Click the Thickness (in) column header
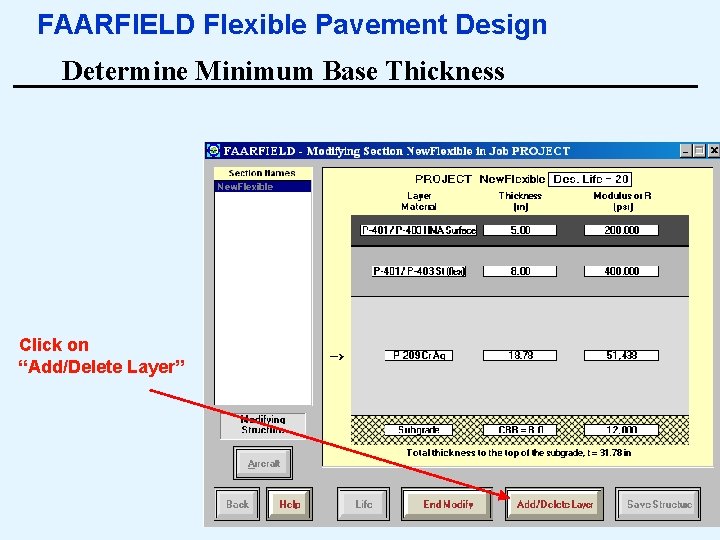 coord(520,201)
